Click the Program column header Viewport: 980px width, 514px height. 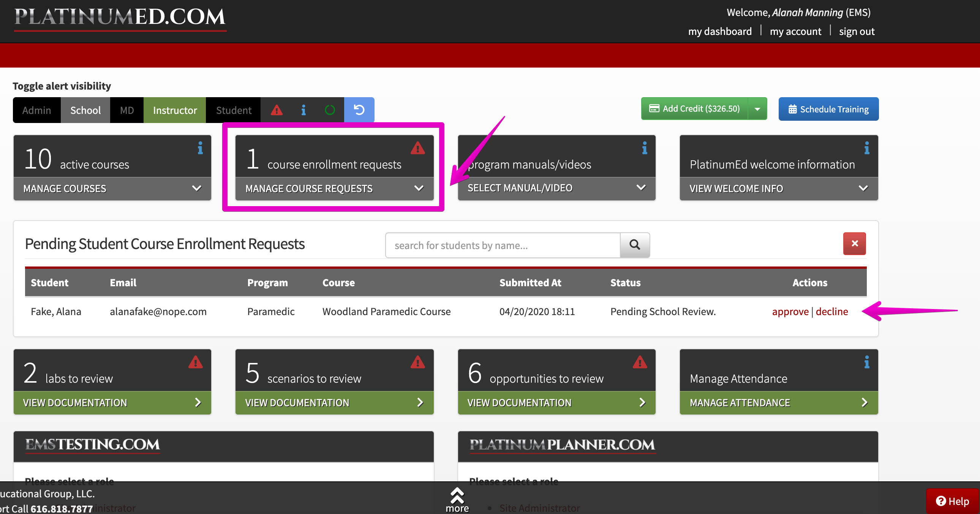(x=267, y=282)
